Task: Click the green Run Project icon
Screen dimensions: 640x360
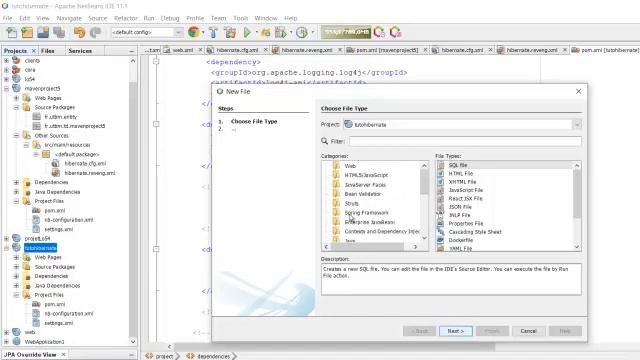Action: coord(247,32)
